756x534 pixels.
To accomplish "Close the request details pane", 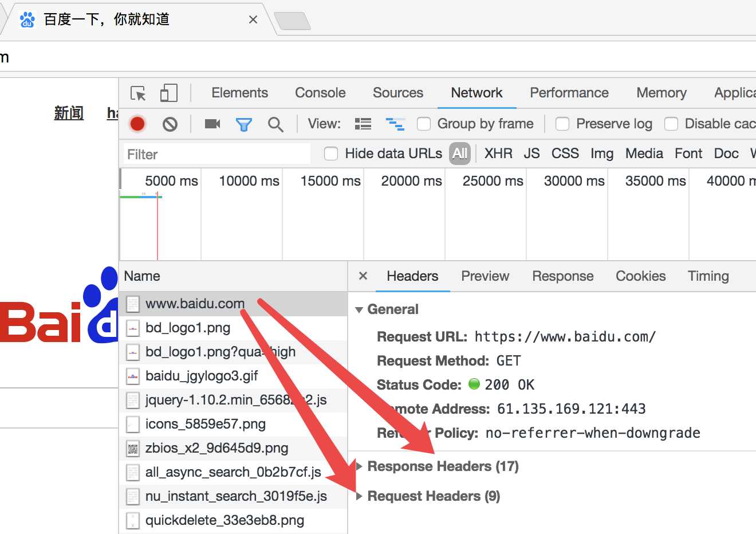I will [x=363, y=276].
